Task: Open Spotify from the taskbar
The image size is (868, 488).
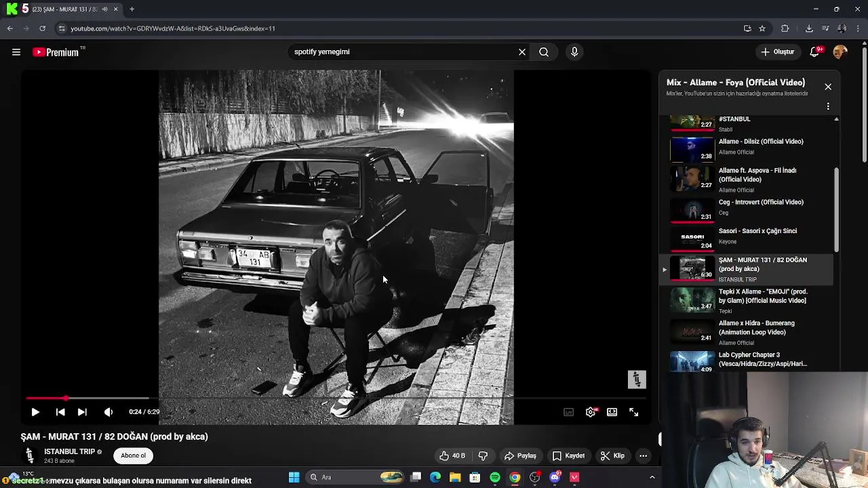Action: (495, 477)
